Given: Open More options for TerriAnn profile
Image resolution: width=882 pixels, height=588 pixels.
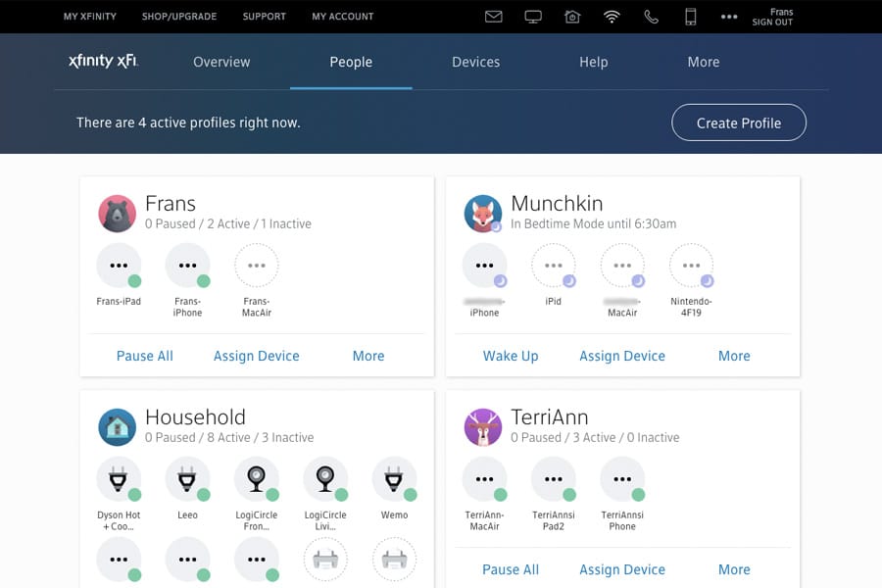Looking at the screenshot, I should (x=734, y=570).
